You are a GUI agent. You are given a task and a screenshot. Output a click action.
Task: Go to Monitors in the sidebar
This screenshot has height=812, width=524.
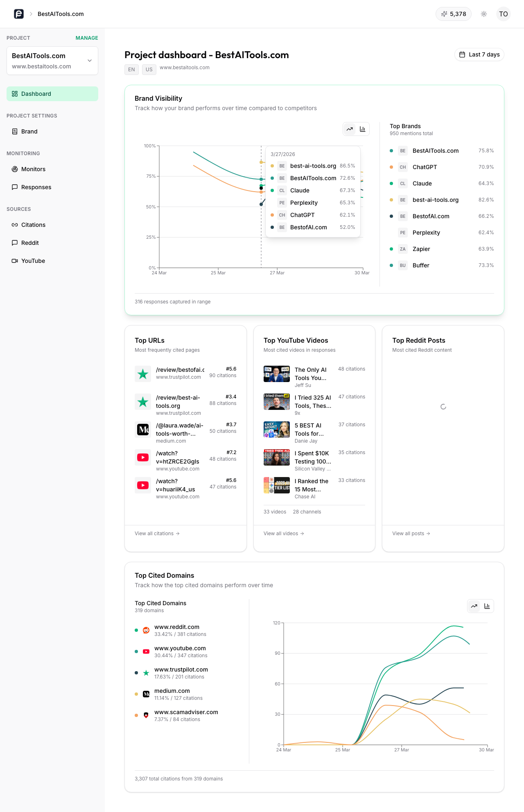coord(52,169)
